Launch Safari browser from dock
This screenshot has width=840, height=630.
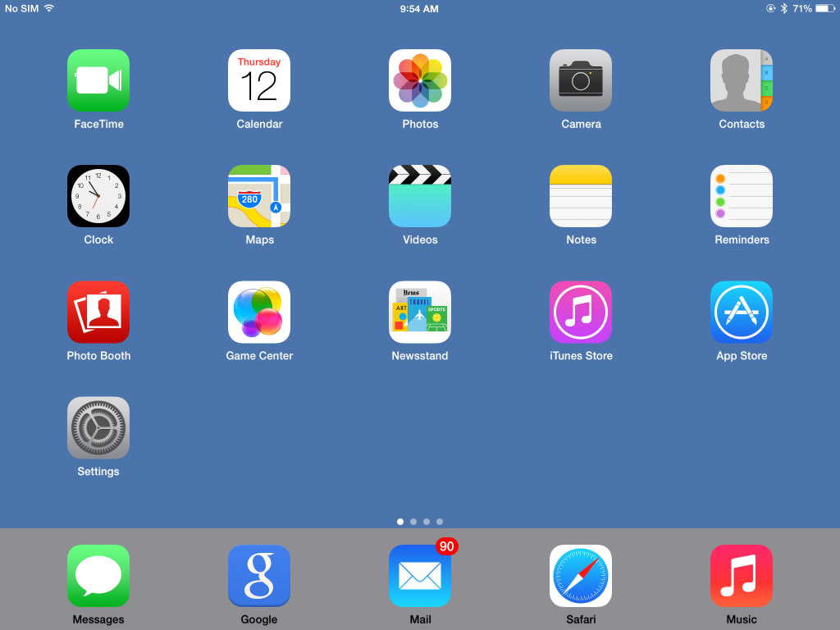[x=581, y=576]
